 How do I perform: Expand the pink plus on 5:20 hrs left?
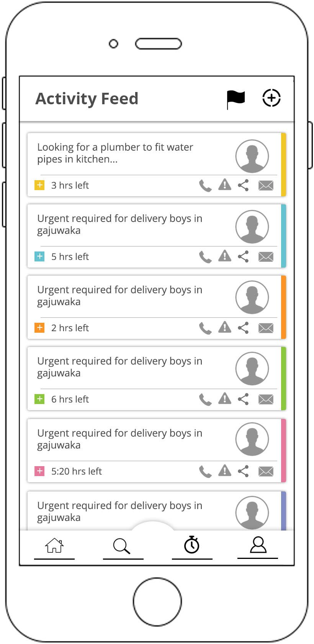pyautogui.click(x=39, y=471)
